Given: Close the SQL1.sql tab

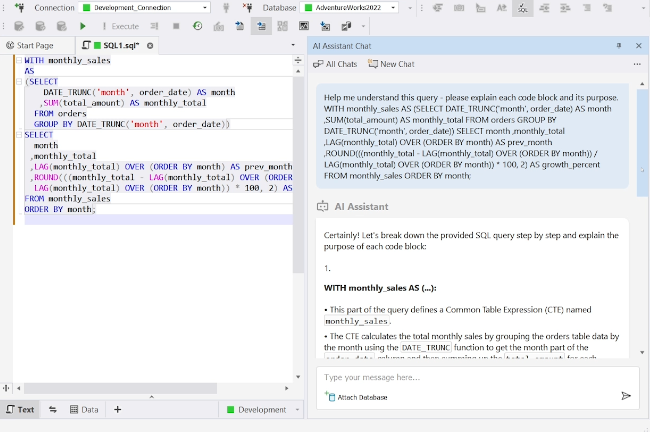Looking at the screenshot, I should pos(150,46).
